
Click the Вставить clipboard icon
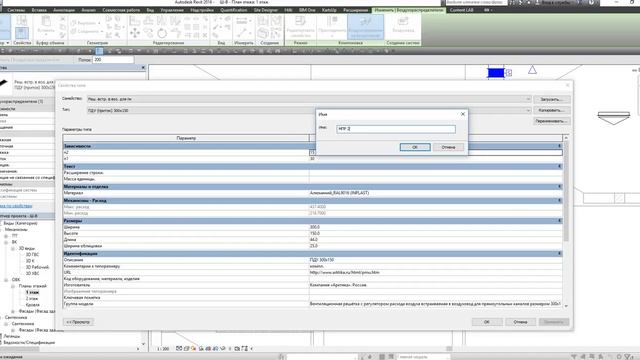[x=46, y=25]
